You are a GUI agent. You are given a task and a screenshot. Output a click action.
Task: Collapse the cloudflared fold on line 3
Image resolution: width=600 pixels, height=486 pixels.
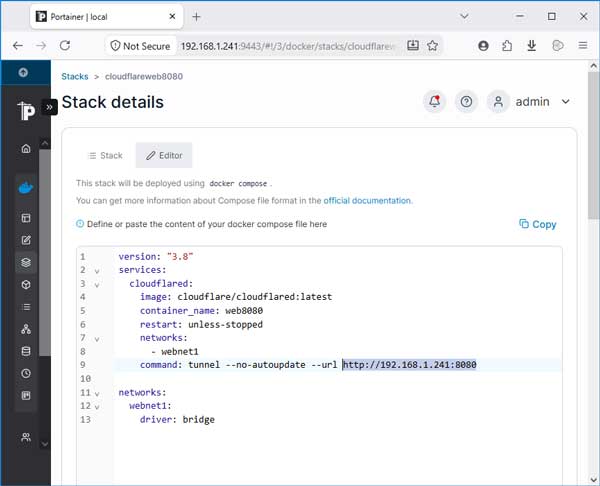tap(97, 285)
